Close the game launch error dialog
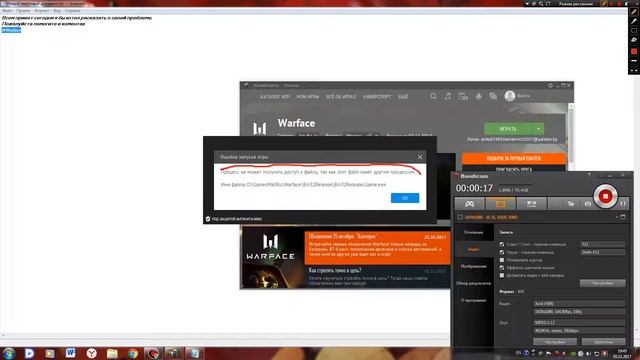 [420, 157]
